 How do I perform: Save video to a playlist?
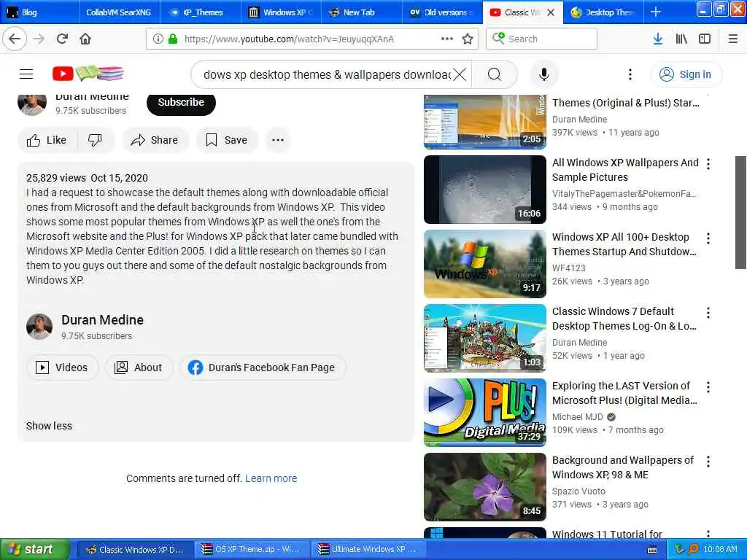pyautogui.click(x=226, y=140)
